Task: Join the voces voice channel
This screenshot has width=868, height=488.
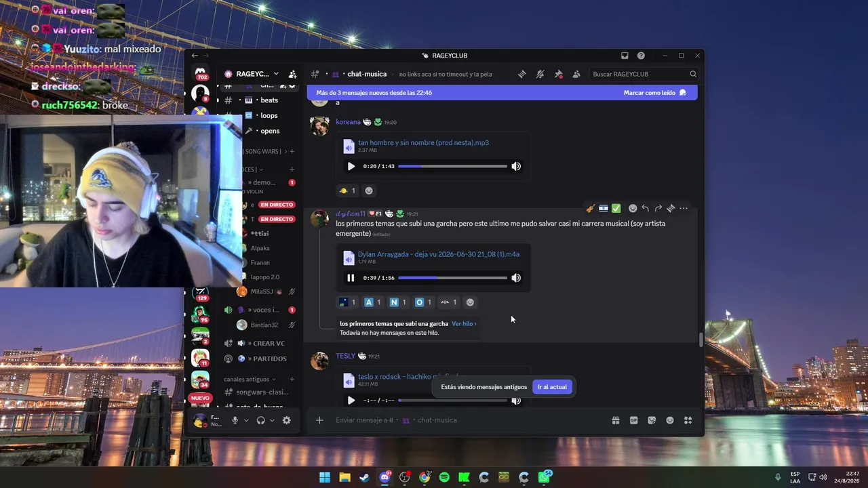Action: [x=261, y=310]
